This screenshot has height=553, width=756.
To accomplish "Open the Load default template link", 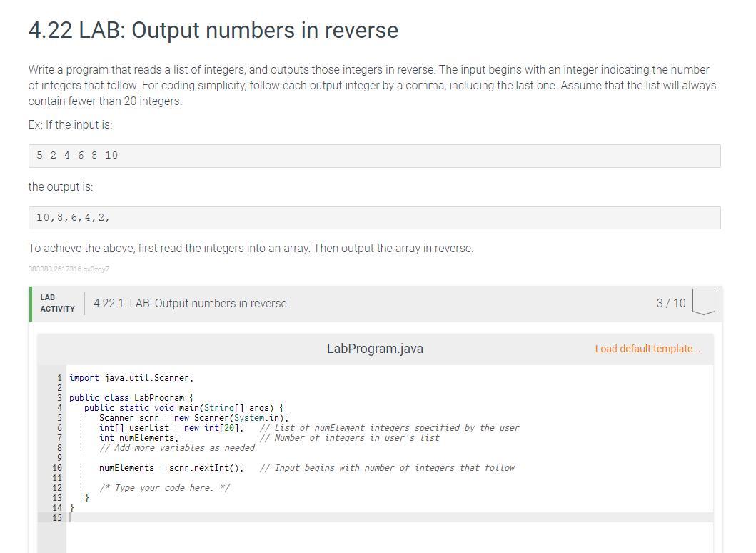I will (647, 349).
